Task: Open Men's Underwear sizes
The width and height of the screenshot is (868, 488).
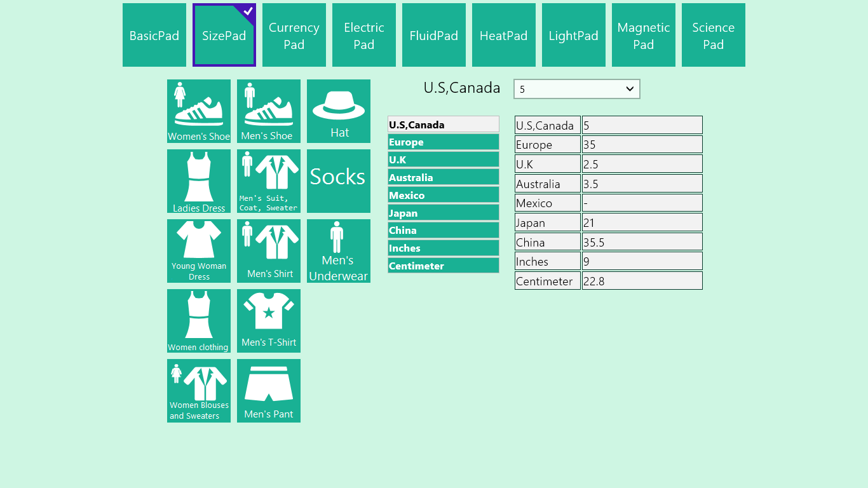Action: (x=339, y=251)
